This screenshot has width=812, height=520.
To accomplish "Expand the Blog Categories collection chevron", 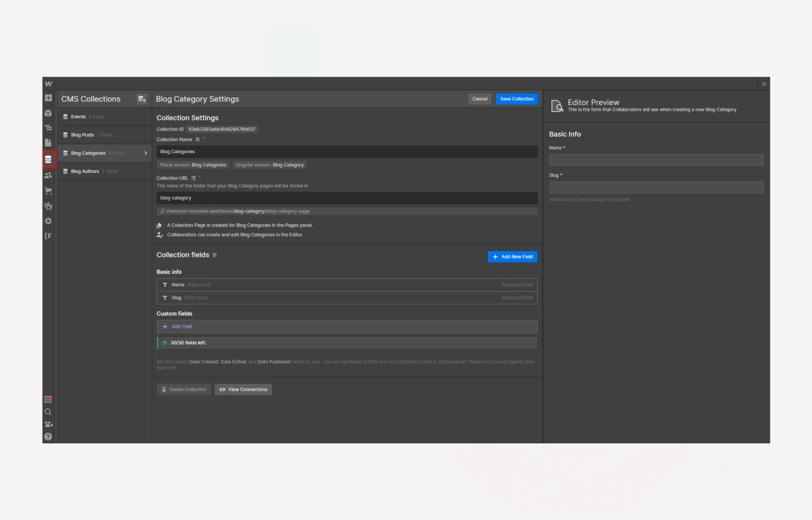I will click(145, 153).
